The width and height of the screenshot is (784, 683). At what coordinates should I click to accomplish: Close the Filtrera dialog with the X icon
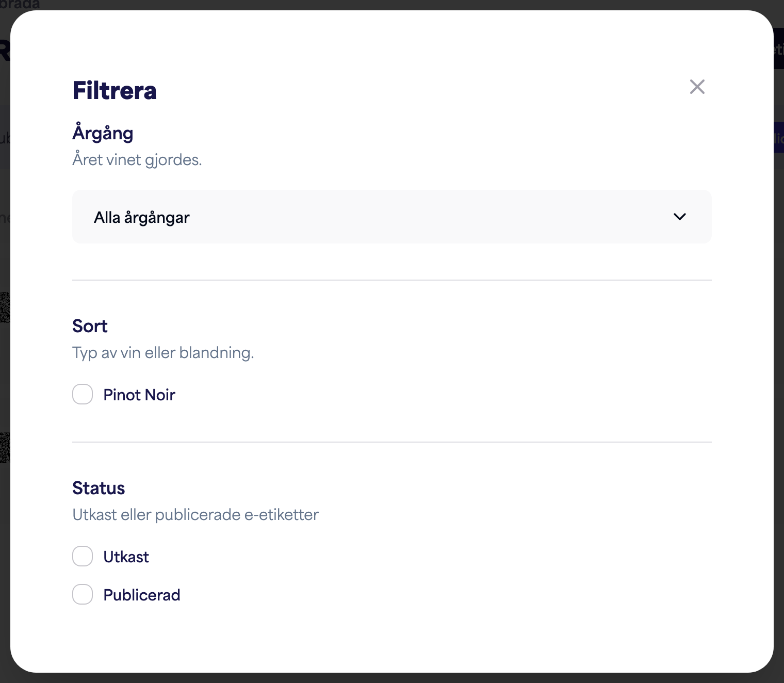pos(697,87)
